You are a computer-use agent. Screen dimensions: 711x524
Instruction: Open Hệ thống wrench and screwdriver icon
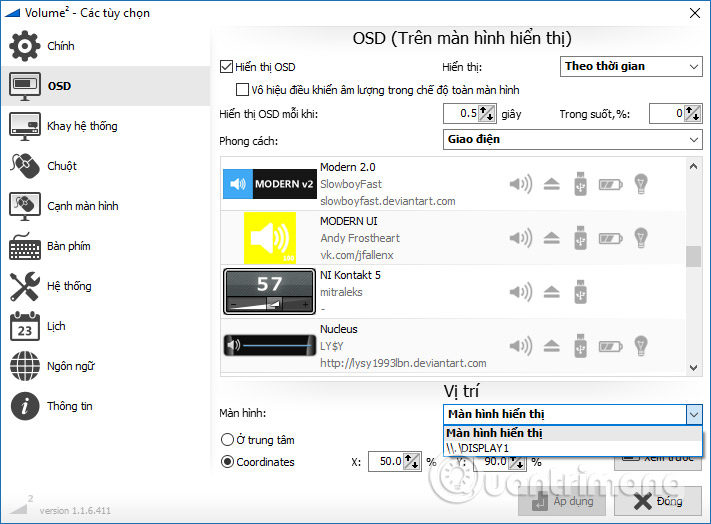pos(24,286)
